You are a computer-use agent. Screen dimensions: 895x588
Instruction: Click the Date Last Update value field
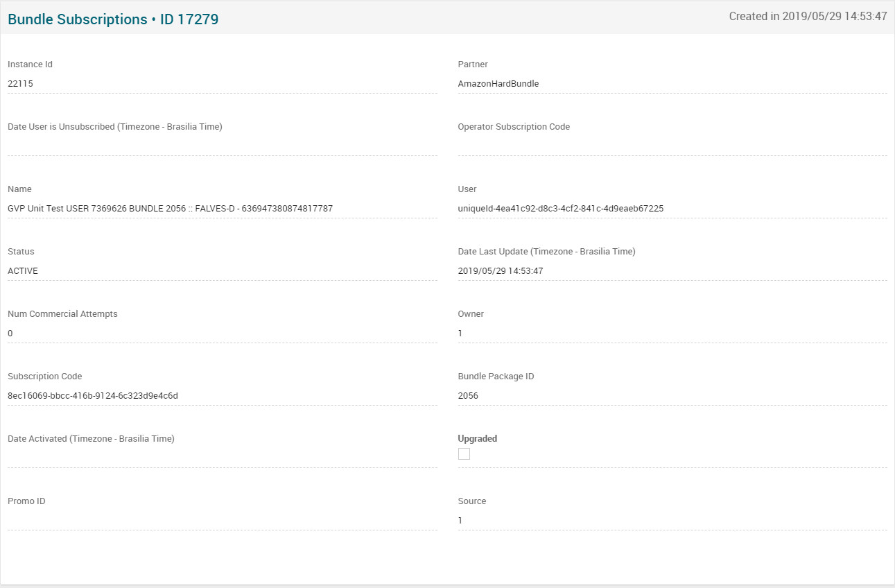[672, 271]
